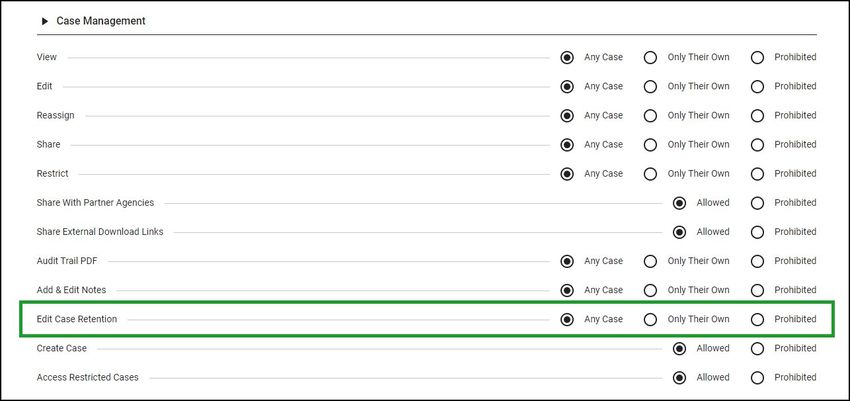This screenshot has width=850, height=401.
Task: Select Only Their Own for Reassign
Action: pos(650,115)
